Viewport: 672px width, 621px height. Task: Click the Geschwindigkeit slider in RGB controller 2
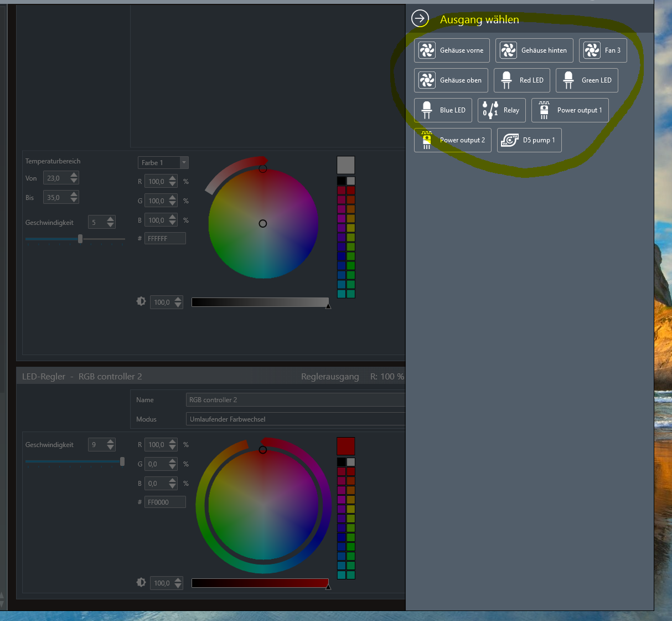75,461
